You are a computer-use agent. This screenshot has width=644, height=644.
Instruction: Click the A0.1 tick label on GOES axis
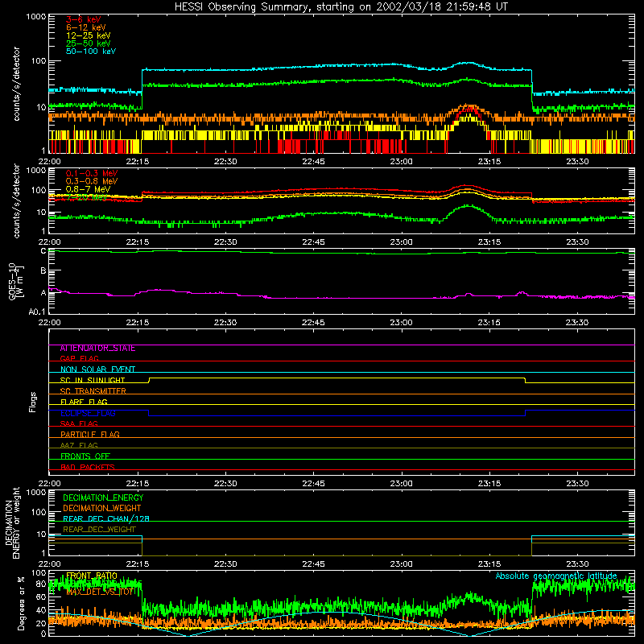(37, 312)
